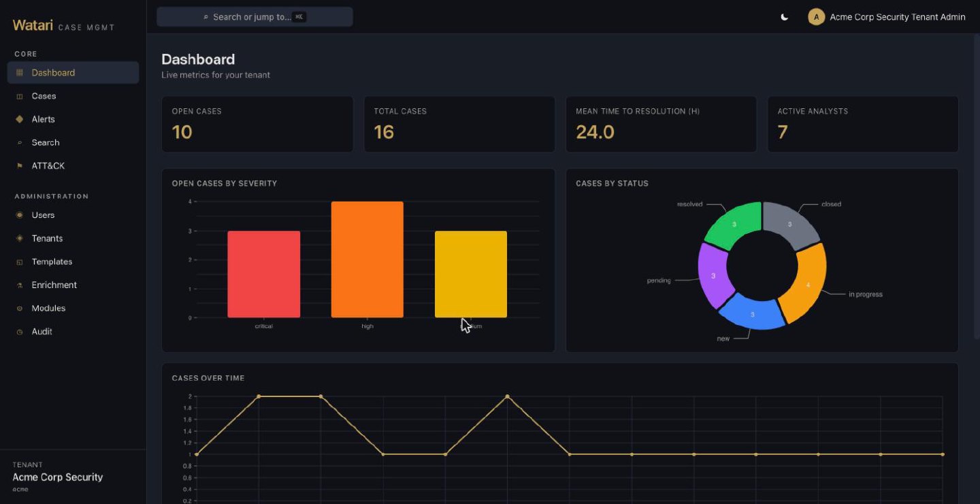The width and height of the screenshot is (980, 504).
Task: Open the Acme Corp Security user menu
Action: pyautogui.click(x=887, y=17)
